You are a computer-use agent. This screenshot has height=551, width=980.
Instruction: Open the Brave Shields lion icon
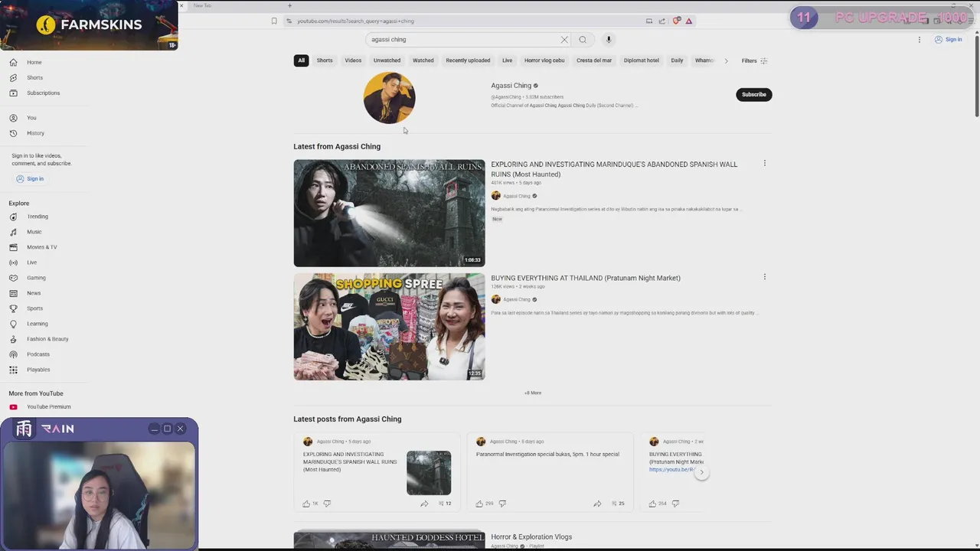point(676,21)
